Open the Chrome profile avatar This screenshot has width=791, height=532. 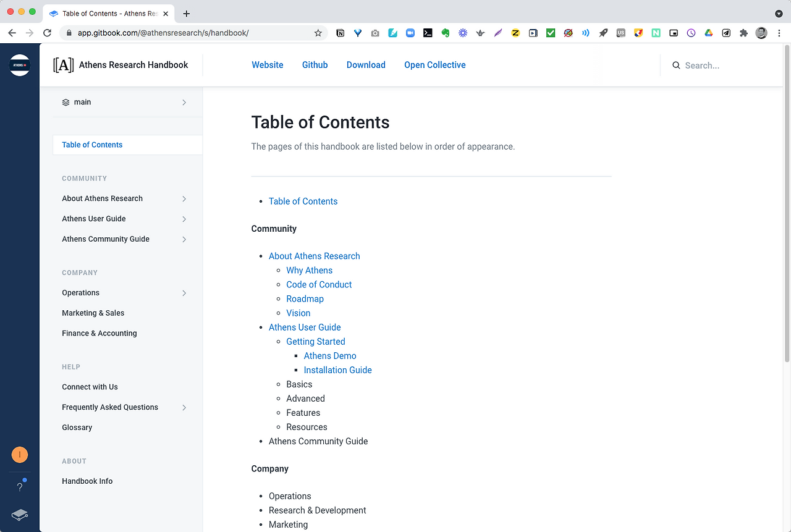pyautogui.click(x=761, y=33)
